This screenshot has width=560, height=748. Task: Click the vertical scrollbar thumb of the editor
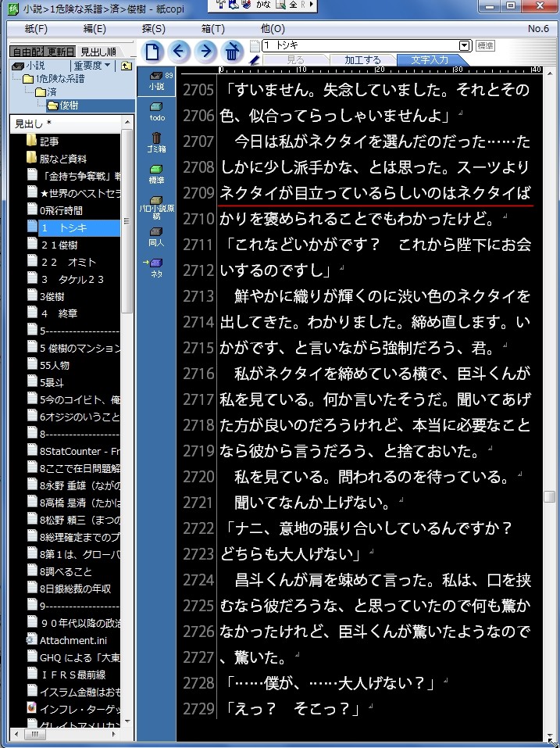[x=550, y=496]
